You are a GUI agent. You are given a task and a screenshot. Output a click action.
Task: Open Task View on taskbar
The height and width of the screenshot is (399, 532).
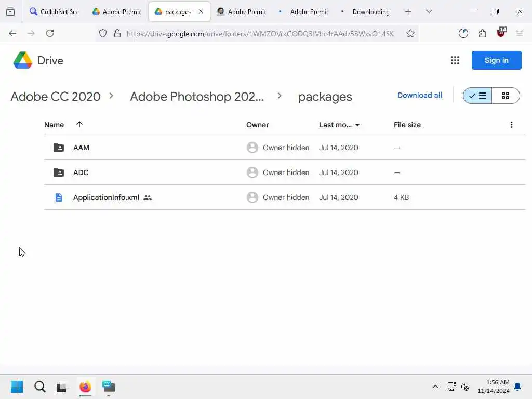(62, 387)
